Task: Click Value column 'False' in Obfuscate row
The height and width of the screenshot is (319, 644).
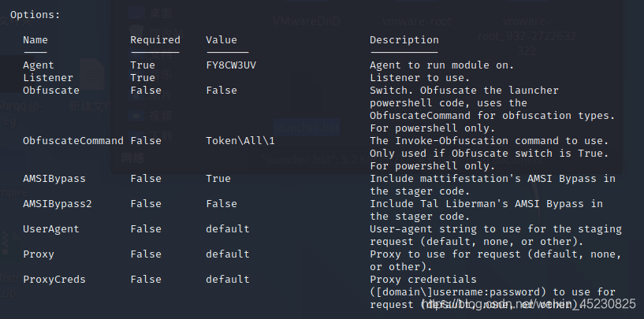Action: point(221,91)
